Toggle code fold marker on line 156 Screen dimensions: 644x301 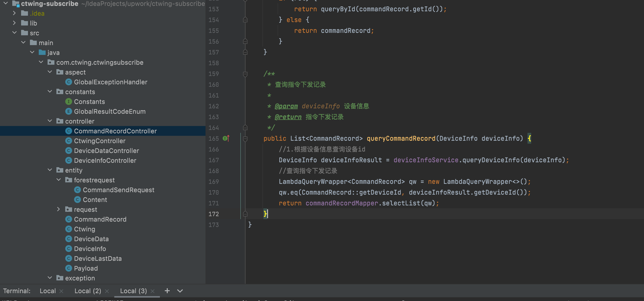point(245,41)
